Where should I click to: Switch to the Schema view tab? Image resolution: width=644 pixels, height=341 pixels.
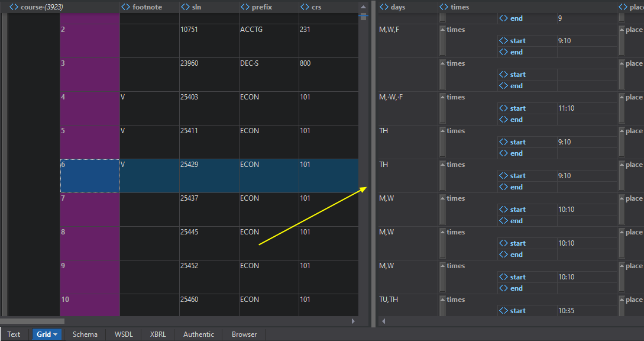pyautogui.click(x=85, y=334)
